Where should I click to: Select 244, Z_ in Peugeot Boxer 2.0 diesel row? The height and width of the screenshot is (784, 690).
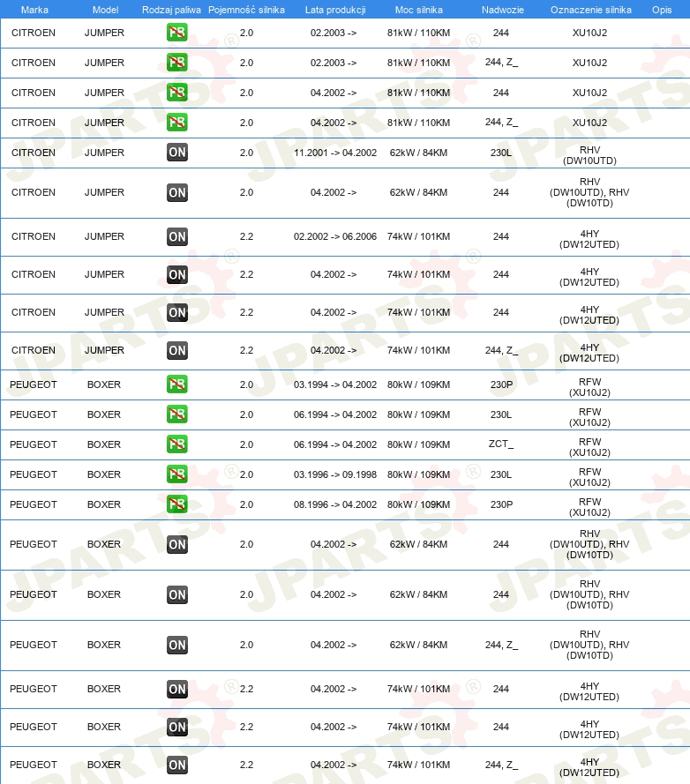point(501,645)
